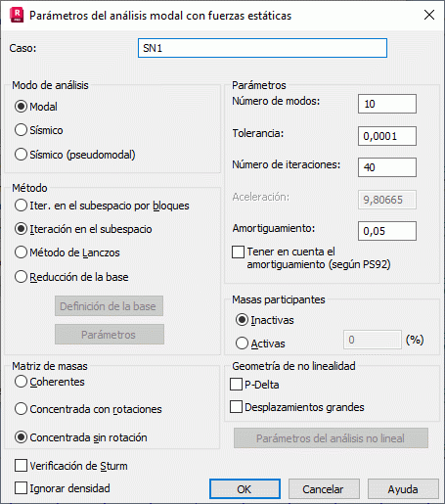Toggle Tener en cuenta el amortiguamiento checkbox
This screenshot has width=445, height=504.
coord(238,252)
